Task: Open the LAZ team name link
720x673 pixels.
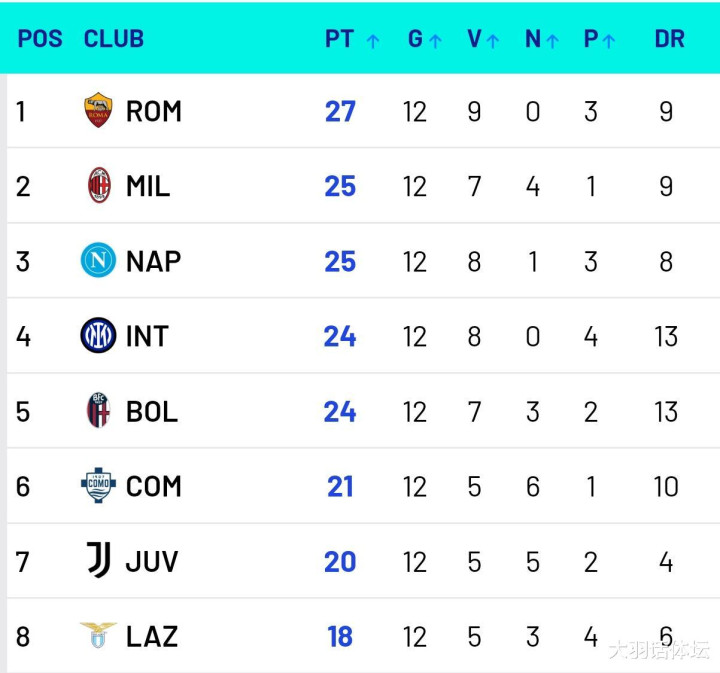Action: [152, 636]
